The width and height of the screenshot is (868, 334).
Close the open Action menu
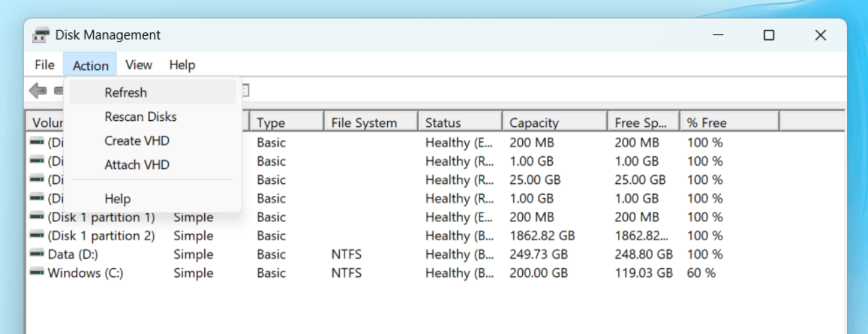(90, 65)
